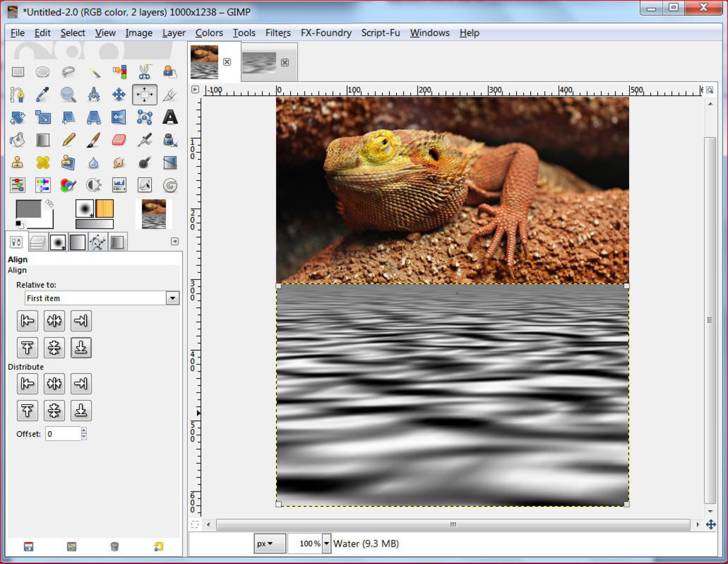728x564 pixels.
Task: Open the 100% zoom level dropdown
Action: coord(326,543)
